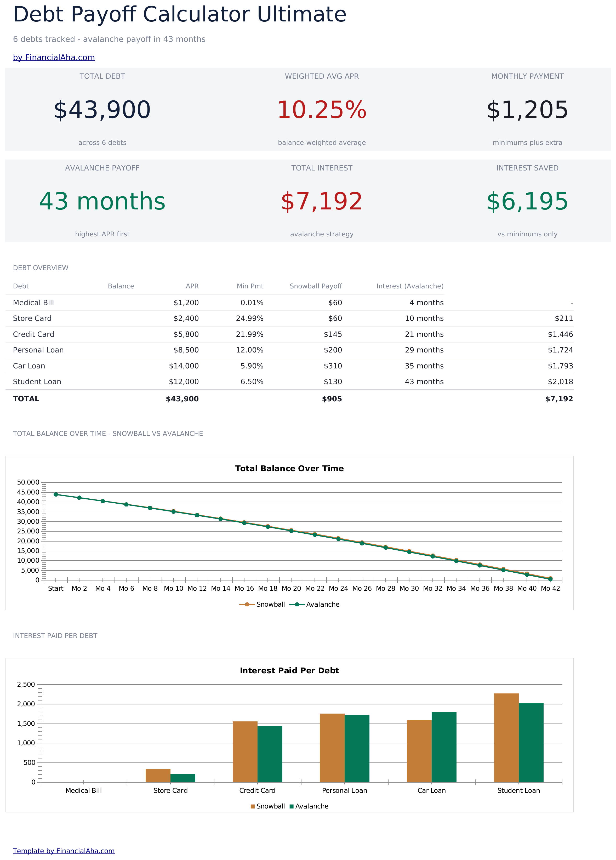The image size is (616, 860).
Task: Select the 'Store Card' table row name
Action: coord(32,318)
